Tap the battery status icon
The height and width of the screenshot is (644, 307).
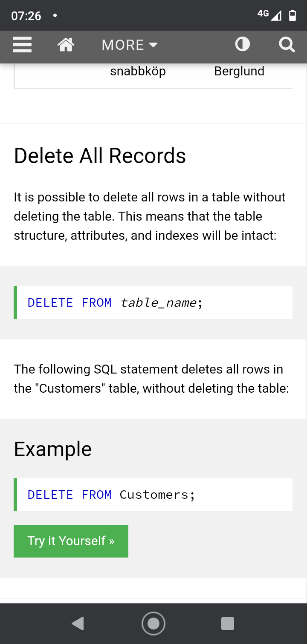point(293,15)
